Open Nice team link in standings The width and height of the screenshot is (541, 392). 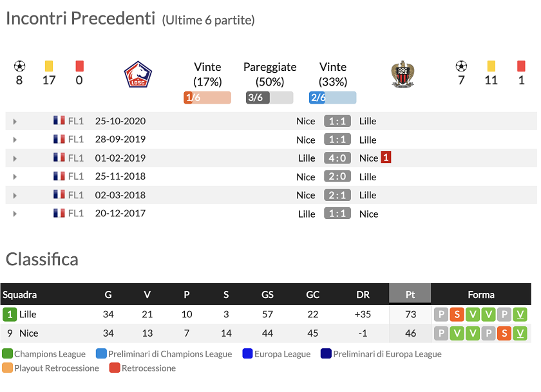[x=28, y=333]
